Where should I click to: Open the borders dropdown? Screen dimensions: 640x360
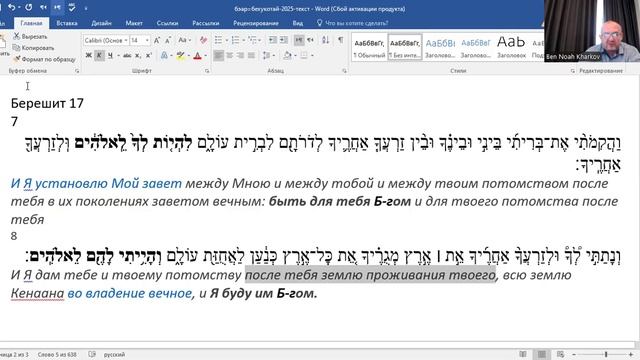(312, 55)
